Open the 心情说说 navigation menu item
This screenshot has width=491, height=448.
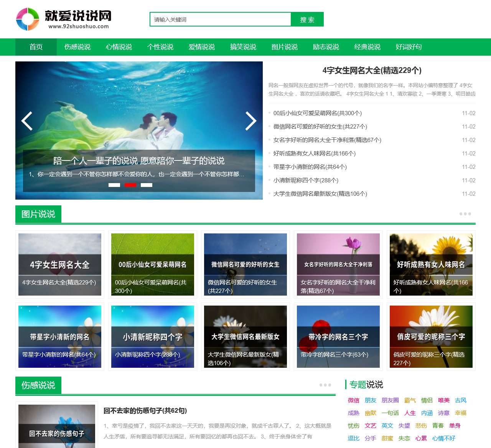[x=119, y=47]
